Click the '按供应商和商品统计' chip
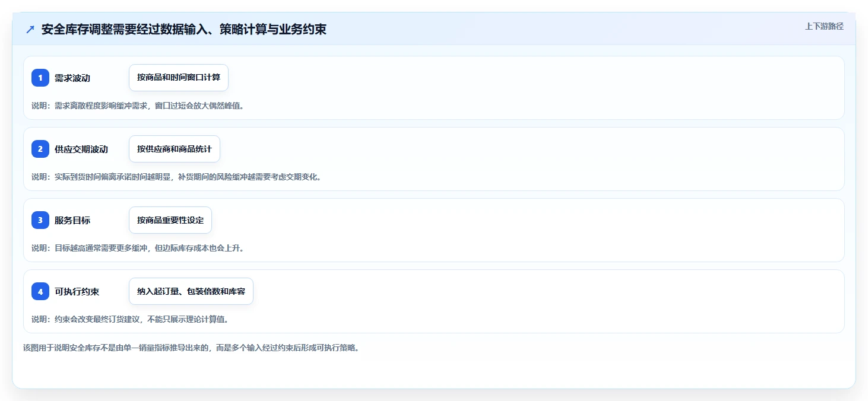The width and height of the screenshot is (868, 401). coord(175,149)
